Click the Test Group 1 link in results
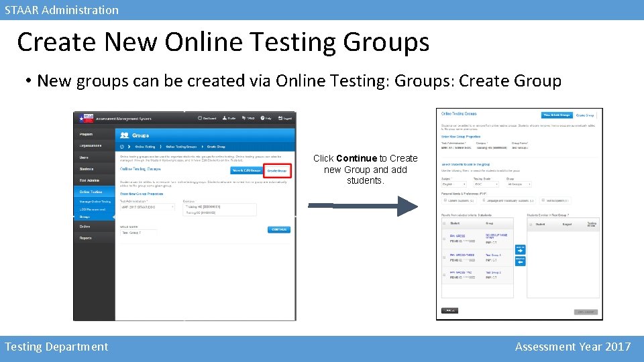Viewport: 644px width, 362px height. (x=493, y=255)
